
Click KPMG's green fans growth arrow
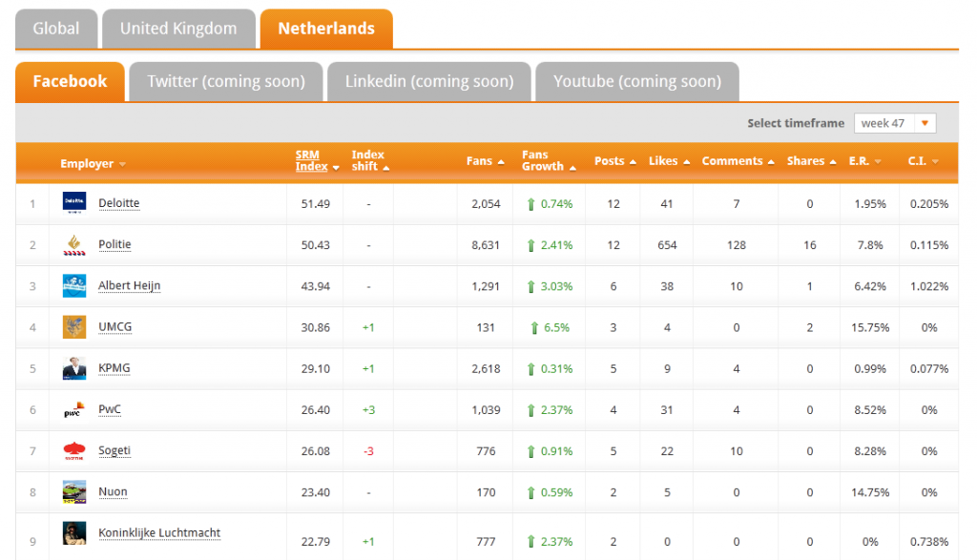coord(530,369)
